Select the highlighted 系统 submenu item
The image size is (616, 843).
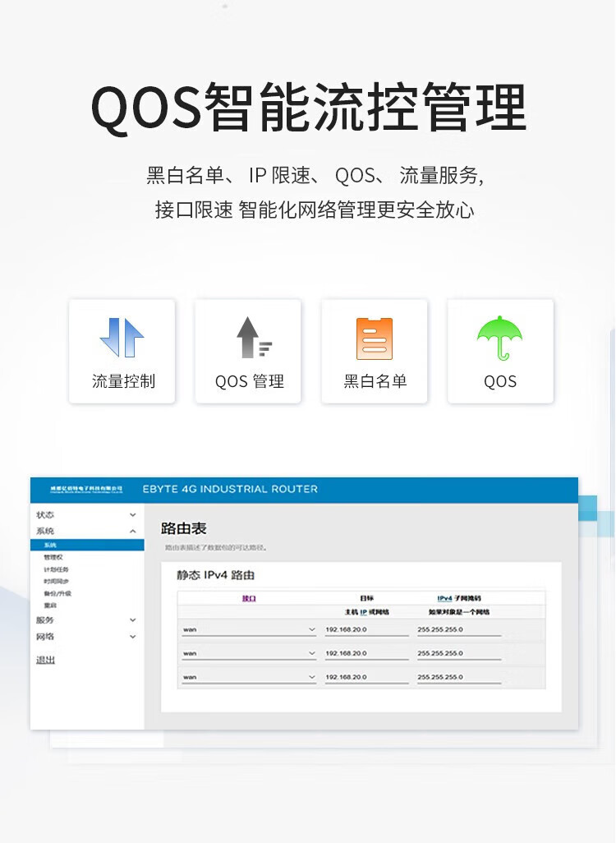[x=51, y=545]
